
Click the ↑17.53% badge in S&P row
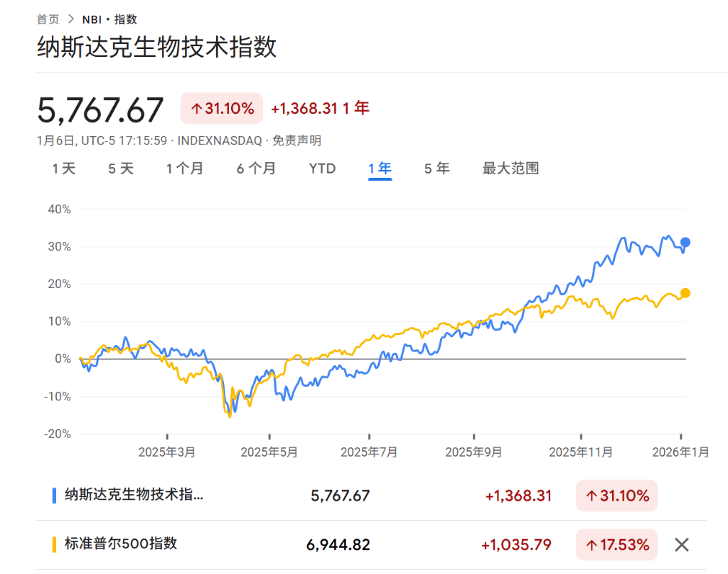click(x=616, y=545)
